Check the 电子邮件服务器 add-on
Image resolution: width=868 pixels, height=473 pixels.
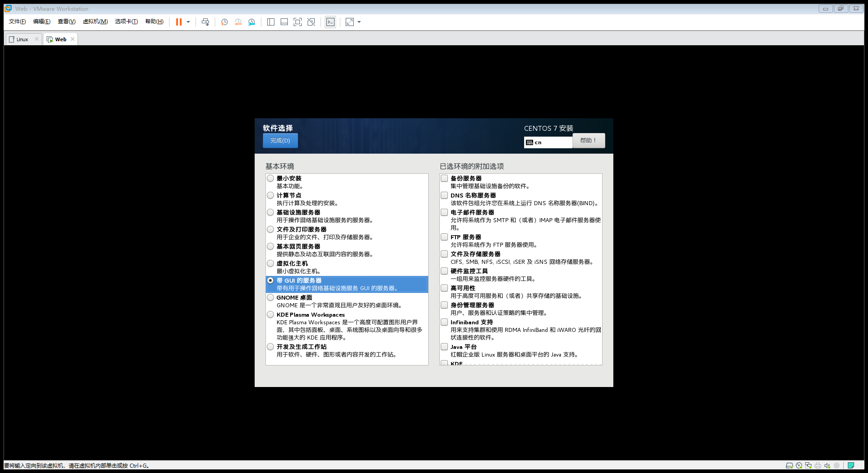tap(444, 212)
